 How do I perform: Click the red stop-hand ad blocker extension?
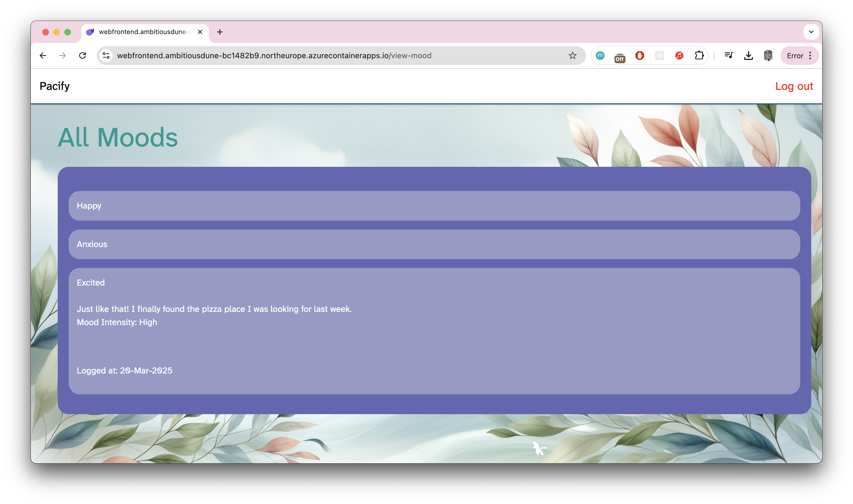point(639,55)
